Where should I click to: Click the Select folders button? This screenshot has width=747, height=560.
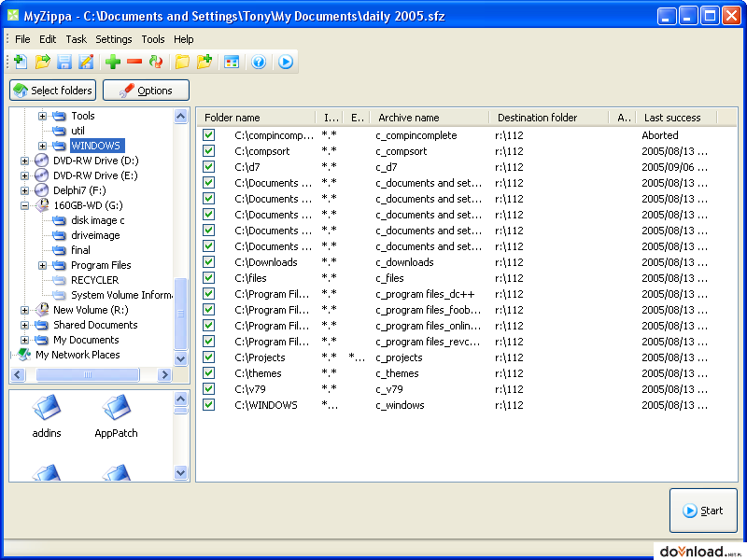coord(53,90)
